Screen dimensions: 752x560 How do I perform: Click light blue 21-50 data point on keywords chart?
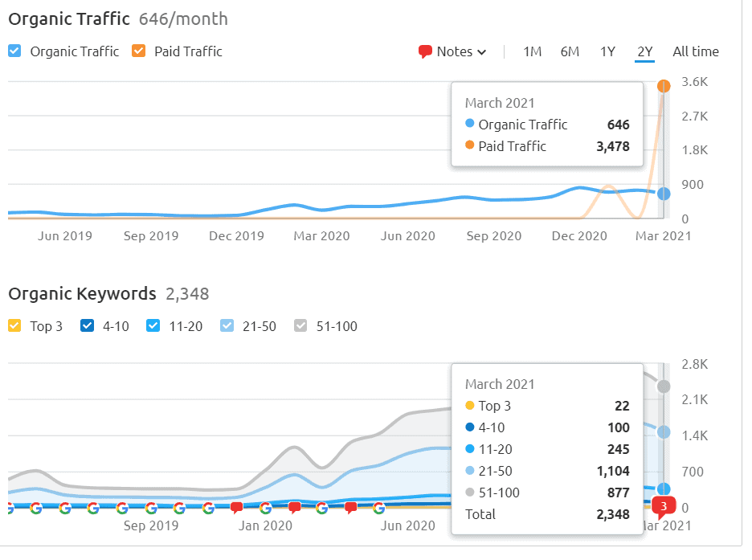coord(664,432)
